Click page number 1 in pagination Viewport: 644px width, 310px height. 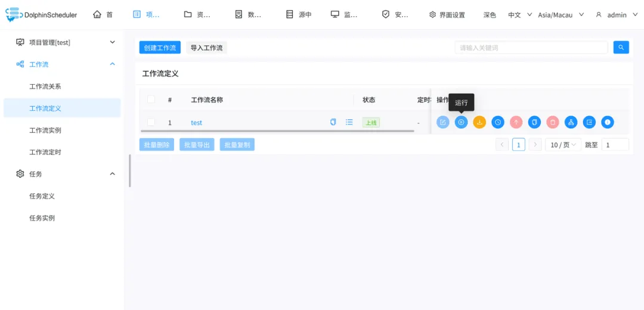(519, 144)
